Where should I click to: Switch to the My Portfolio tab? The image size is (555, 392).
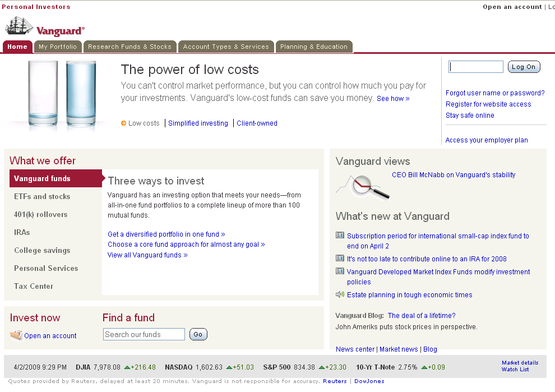click(58, 47)
